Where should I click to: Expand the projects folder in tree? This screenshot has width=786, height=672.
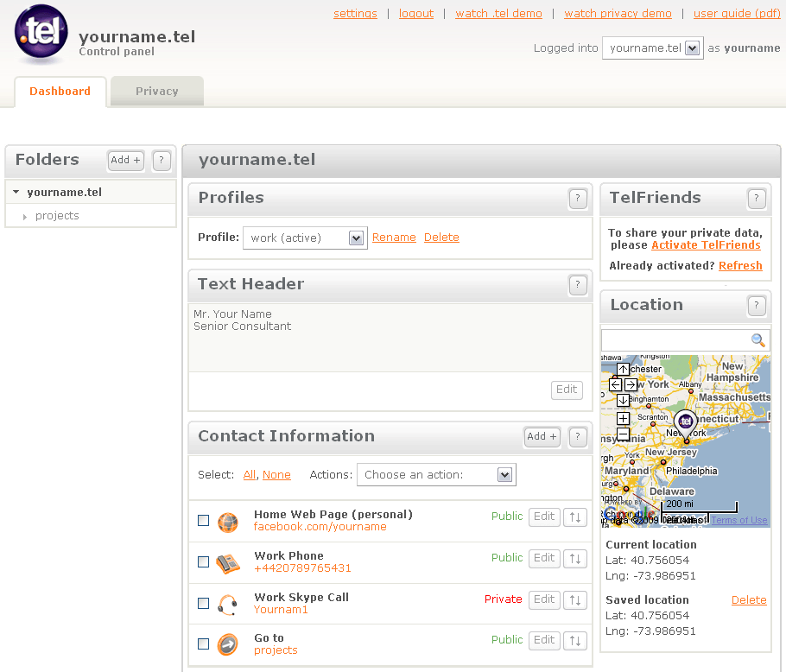(x=25, y=217)
